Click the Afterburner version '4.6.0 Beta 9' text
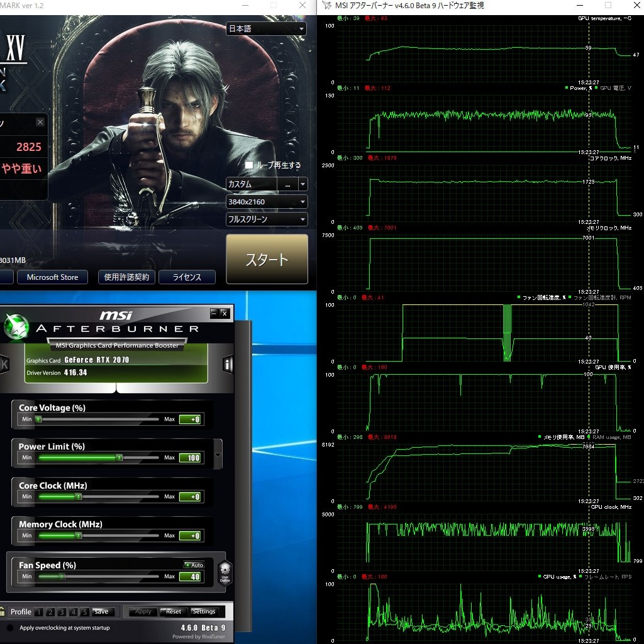Image resolution: width=644 pixels, height=644 pixels. tap(203, 628)
